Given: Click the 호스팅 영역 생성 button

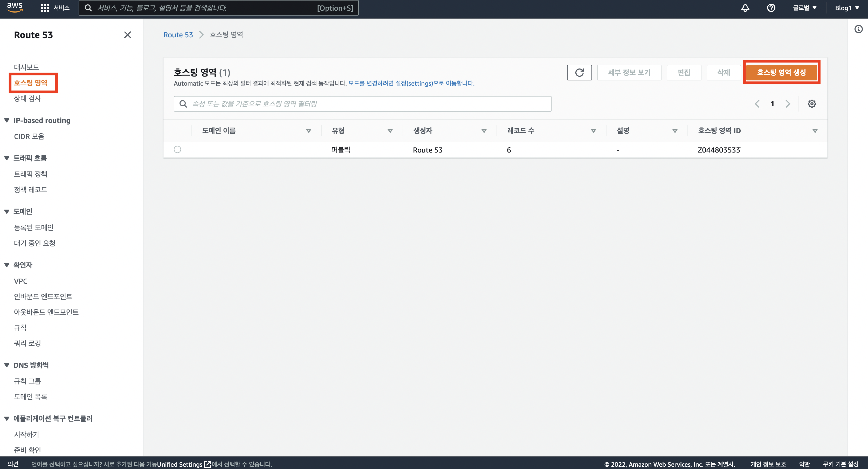Looking at the screenshot, I should click(x=781, y=72).
